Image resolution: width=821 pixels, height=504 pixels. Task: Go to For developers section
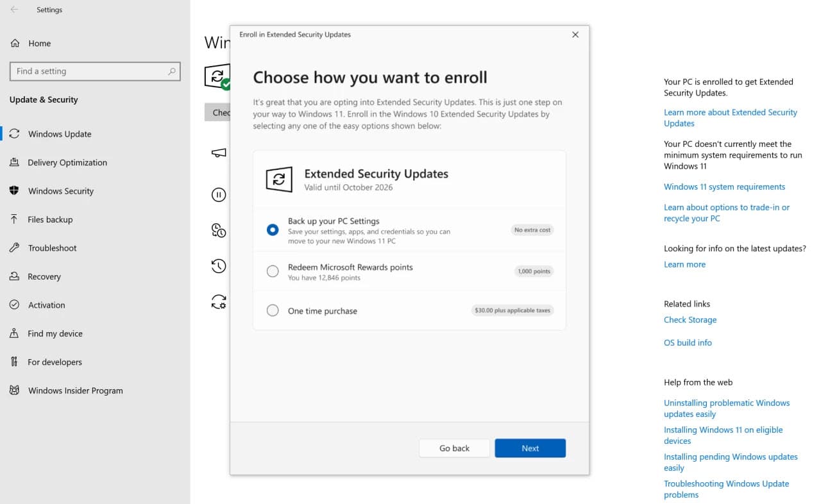[55, 362]
